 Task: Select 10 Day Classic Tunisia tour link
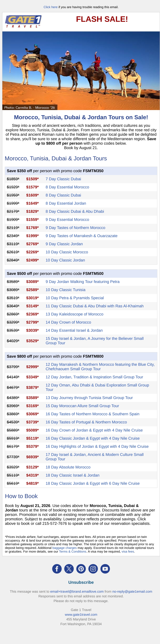coord(65,290)
